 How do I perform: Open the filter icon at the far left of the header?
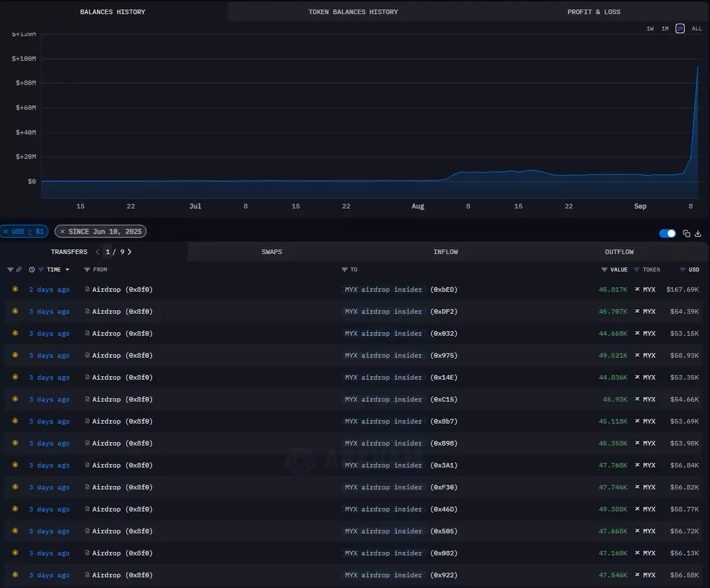coord(10,270)
